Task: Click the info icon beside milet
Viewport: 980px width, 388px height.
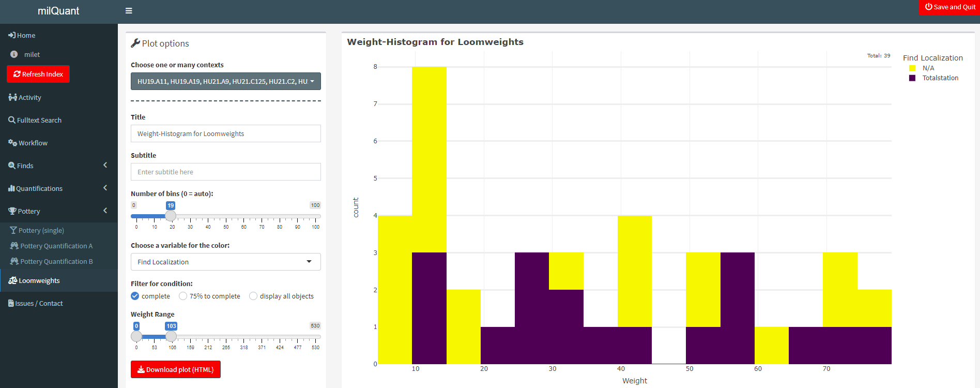Action: (14, 54)
